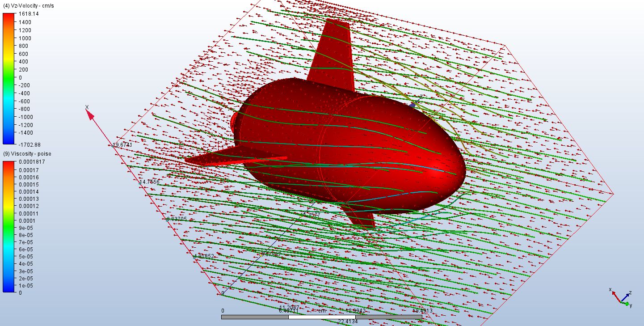644x326 pixels.
Task: Click the 'cm' unit label on scale bar
Action: click(x=321, y=311)
